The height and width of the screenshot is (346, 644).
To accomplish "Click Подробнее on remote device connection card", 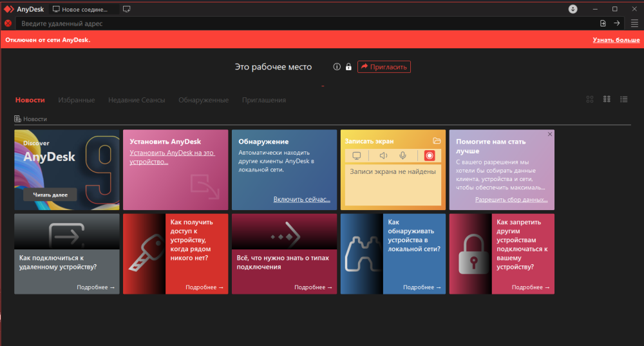I will tap(96, 287).
